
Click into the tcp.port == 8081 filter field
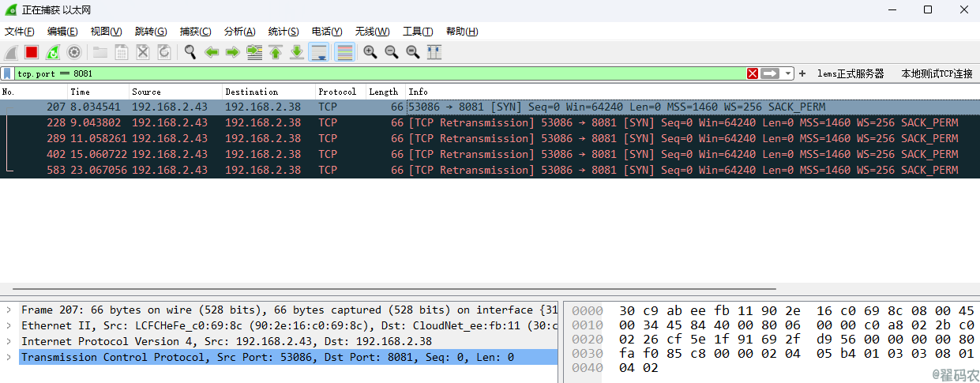[379, 73]
